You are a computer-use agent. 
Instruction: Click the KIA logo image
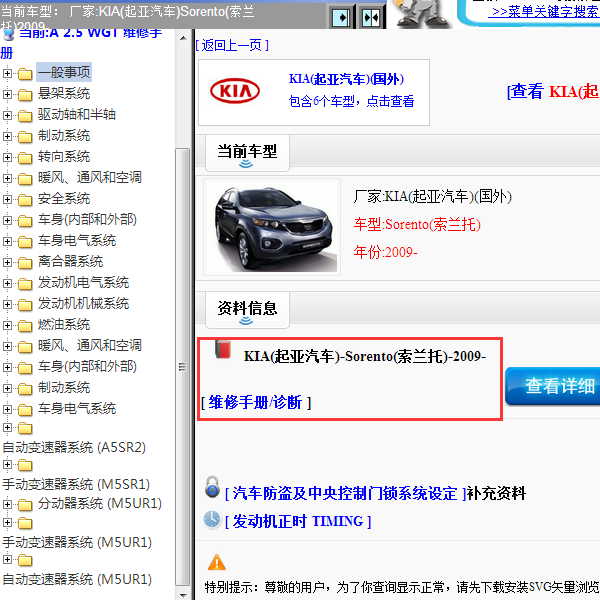tap(235, 91)
